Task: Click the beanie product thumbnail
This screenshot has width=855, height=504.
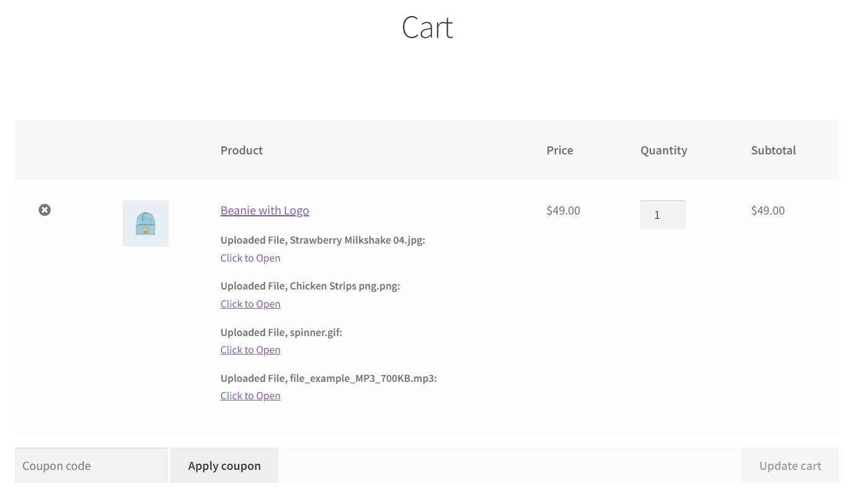Action: click(x=145, y=223)
